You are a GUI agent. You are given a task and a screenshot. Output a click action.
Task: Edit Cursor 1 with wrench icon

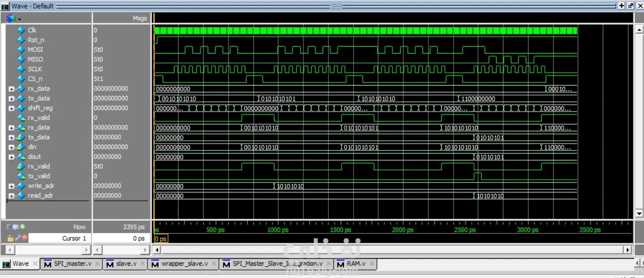point(17,238)
